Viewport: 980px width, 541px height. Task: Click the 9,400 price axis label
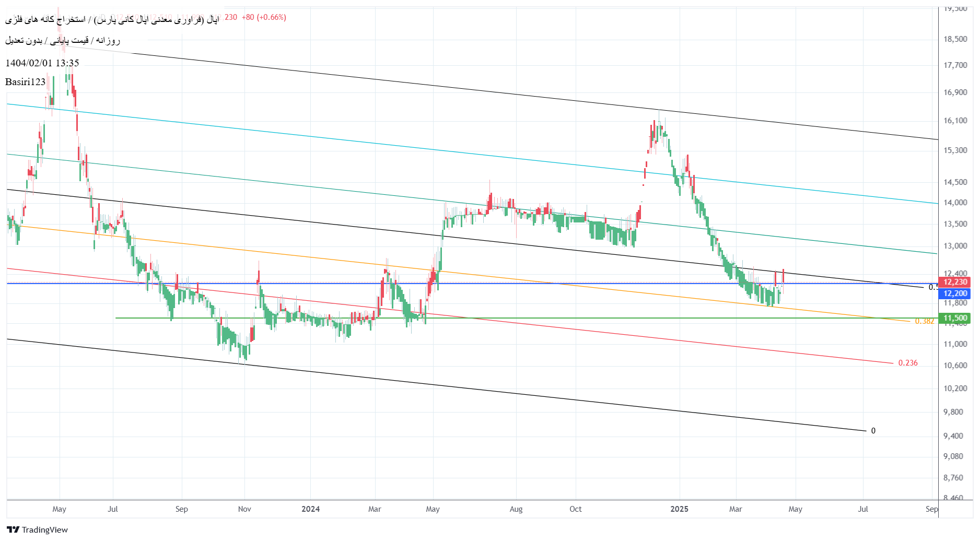953,436
